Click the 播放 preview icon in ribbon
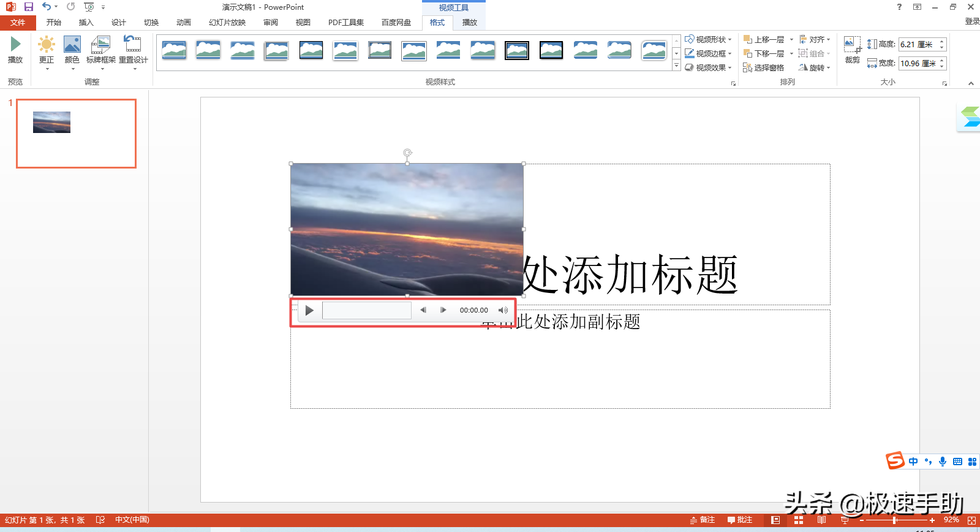Viewport: 980px width, 532px height. tap(15, 49)
